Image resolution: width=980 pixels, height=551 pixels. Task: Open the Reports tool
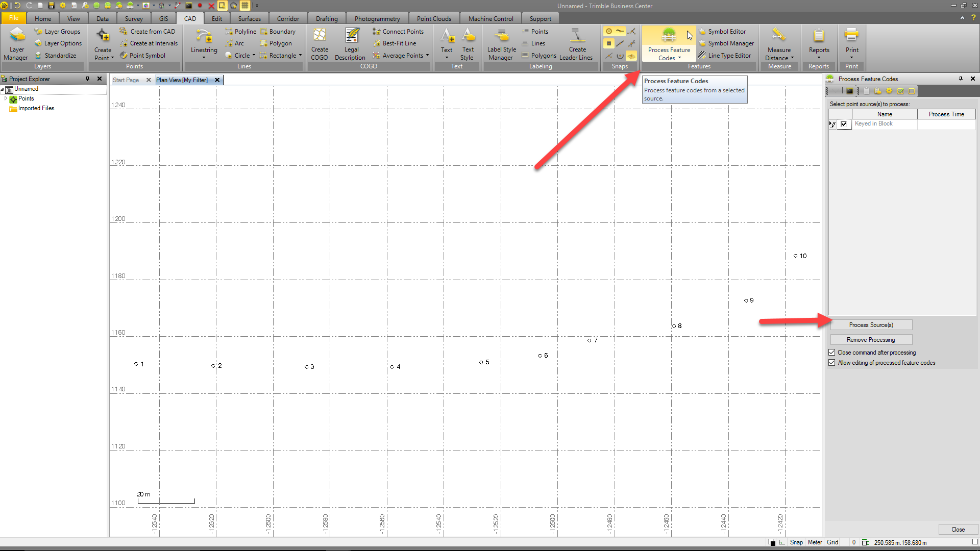(x=819, y=41)
